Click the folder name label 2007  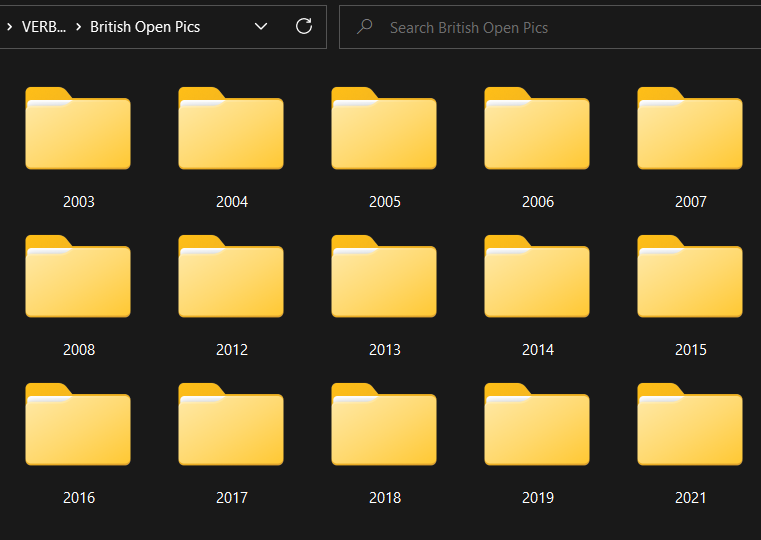click(x=691, y=201)
